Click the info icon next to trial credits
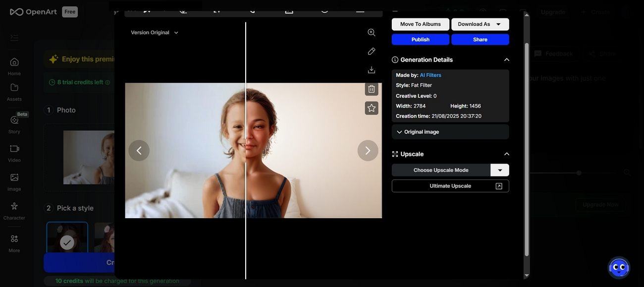The width and height of the screenshot is (644, 287). coord(107,82)
